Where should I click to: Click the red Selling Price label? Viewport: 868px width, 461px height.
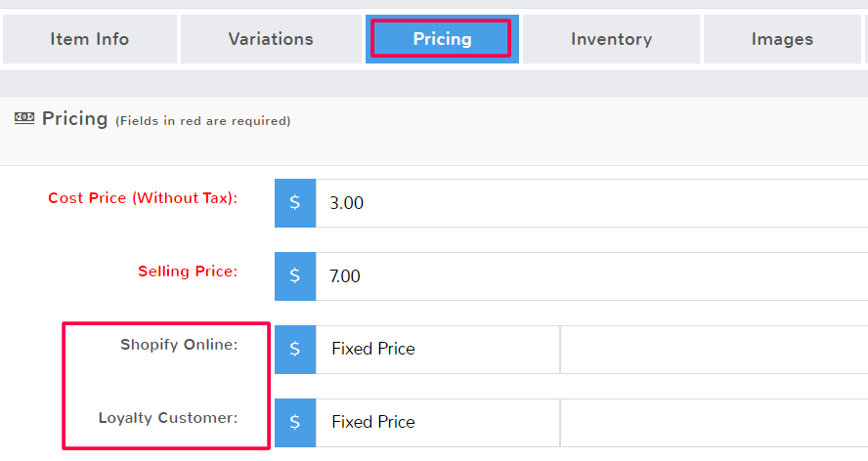(x=188, y=272)
